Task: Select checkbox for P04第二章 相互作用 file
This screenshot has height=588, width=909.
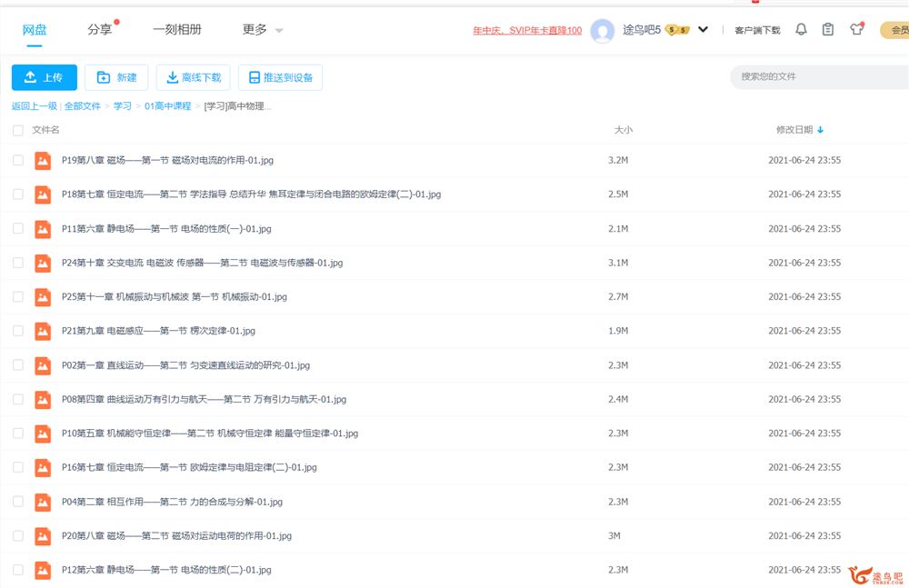Action: 18,502
